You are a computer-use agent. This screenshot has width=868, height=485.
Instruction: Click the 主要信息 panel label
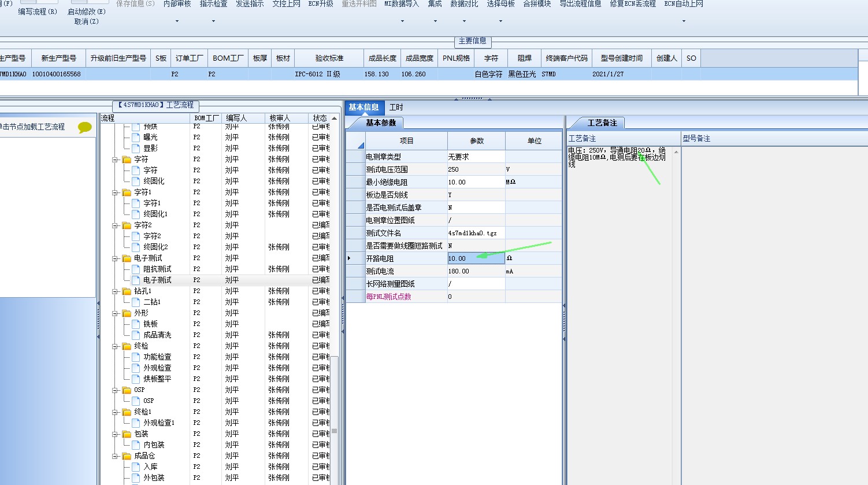point(472,41)
